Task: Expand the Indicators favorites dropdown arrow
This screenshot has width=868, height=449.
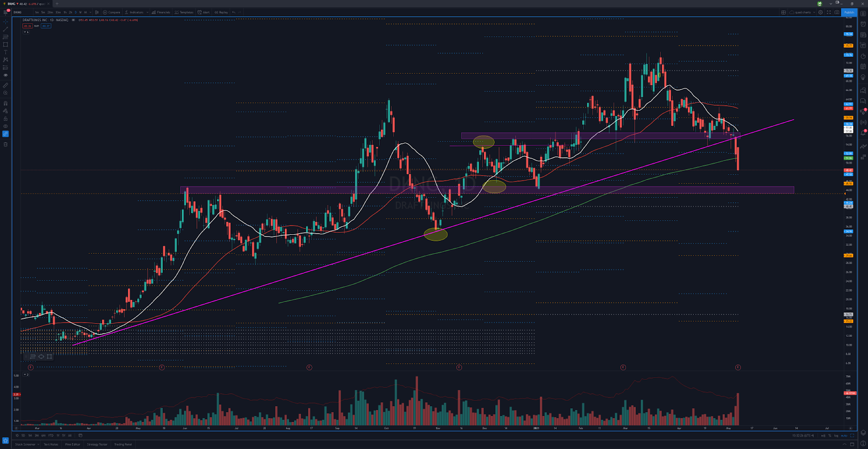Action: click(x=147, y=12)
